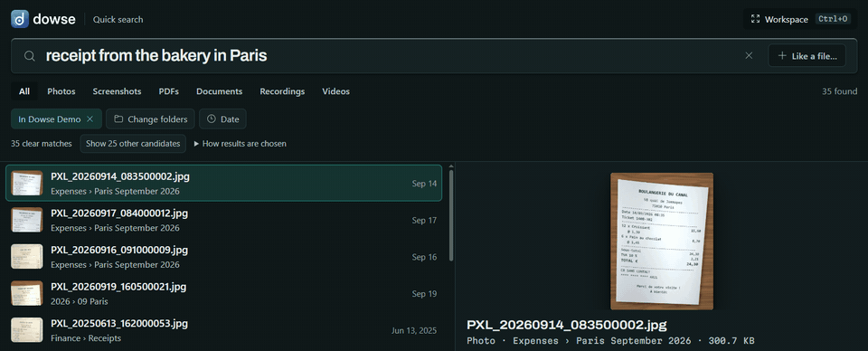The height and width of the screenshot is (351, 868).
Task: Show 25 other candidates
Action: click(x=133, y=144)
